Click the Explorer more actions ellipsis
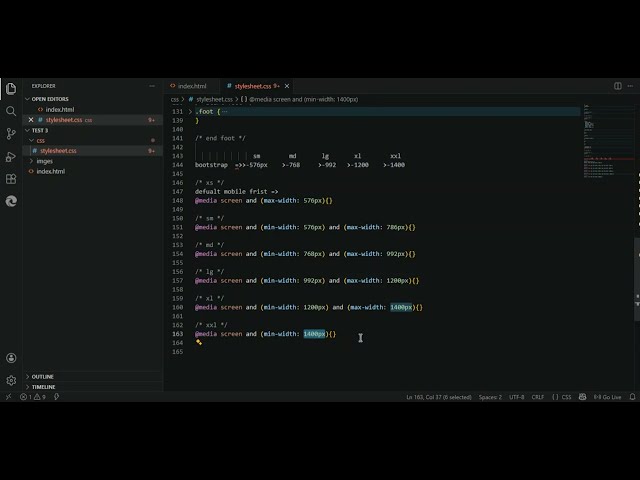This screenshot has height=480, width=640. coord(152,86)
